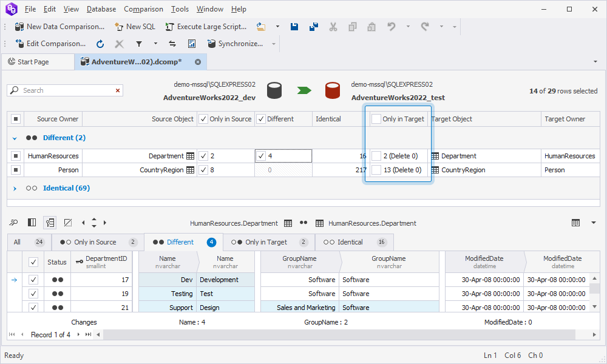Check the Only in Target header checkbox

pos(376,119)
